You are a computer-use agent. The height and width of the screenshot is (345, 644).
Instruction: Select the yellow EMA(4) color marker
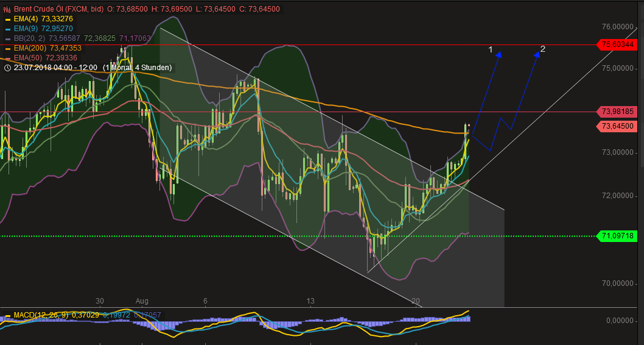pos(7,19)
